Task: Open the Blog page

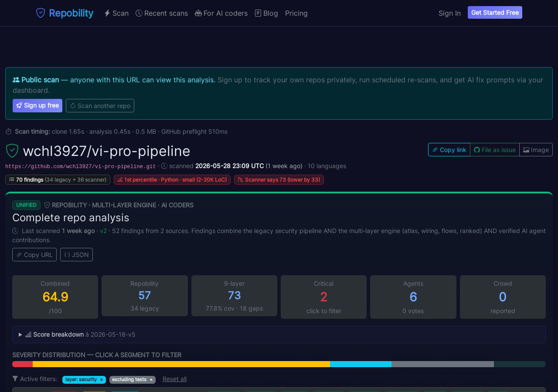Action: [266, 13]
